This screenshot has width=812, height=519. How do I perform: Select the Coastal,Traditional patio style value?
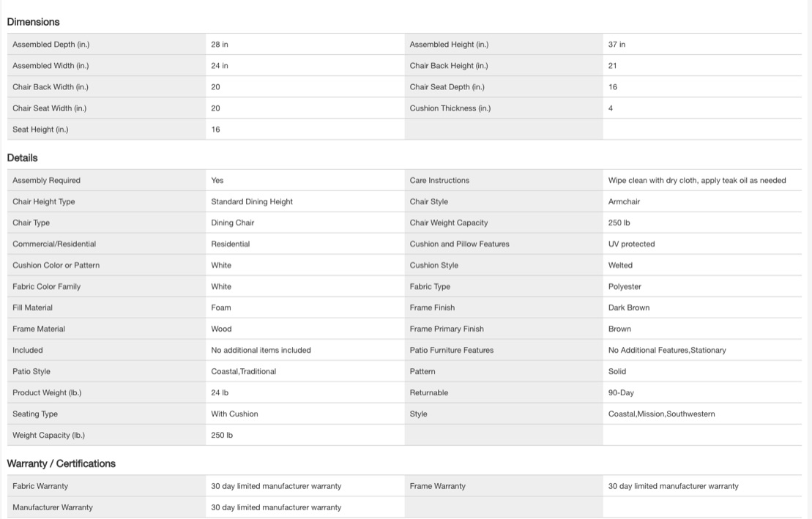coord(243,371)
